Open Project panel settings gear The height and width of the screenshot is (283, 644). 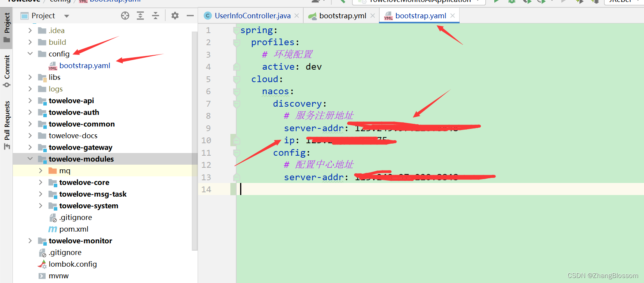pos(175,16)
